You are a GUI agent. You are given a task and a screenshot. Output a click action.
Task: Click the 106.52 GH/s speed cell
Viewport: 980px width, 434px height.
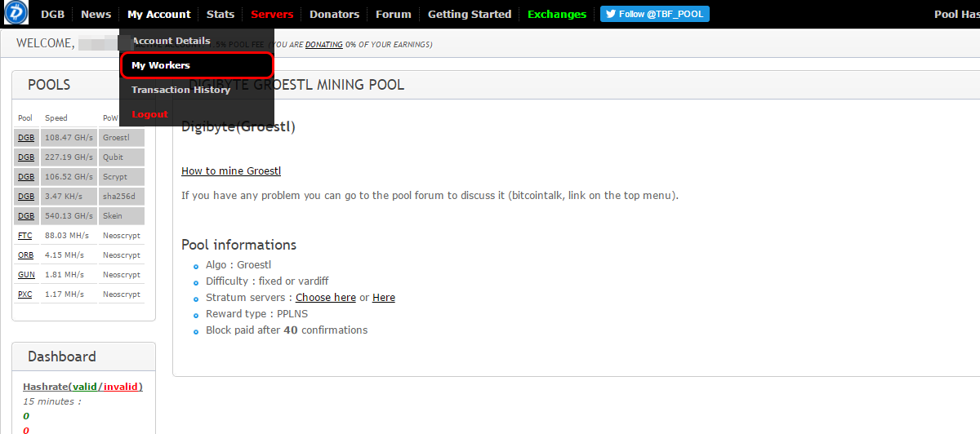(69, 177)
